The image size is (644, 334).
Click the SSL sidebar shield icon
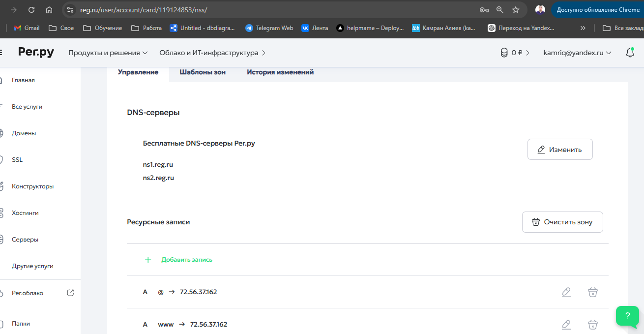coord(1,160)
